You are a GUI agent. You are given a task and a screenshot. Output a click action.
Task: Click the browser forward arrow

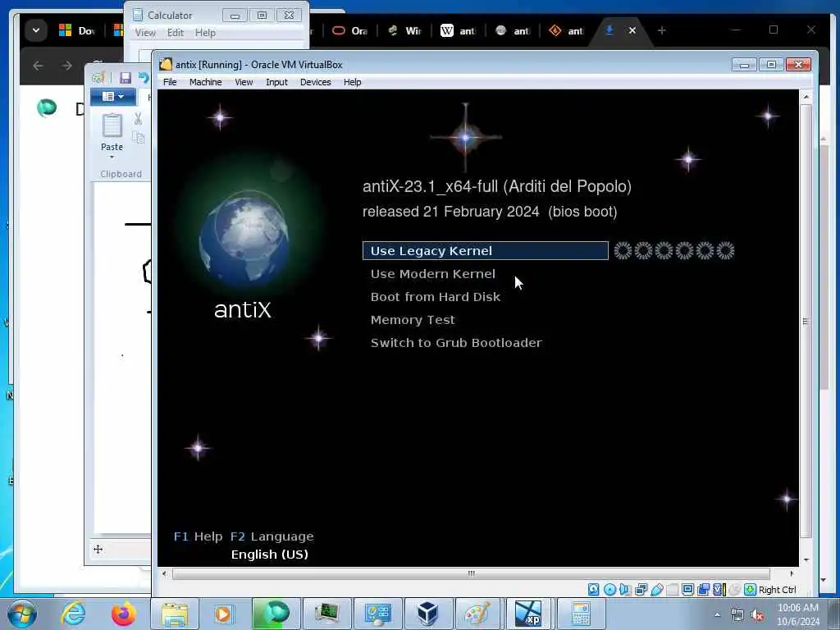[x=67, y=66]
